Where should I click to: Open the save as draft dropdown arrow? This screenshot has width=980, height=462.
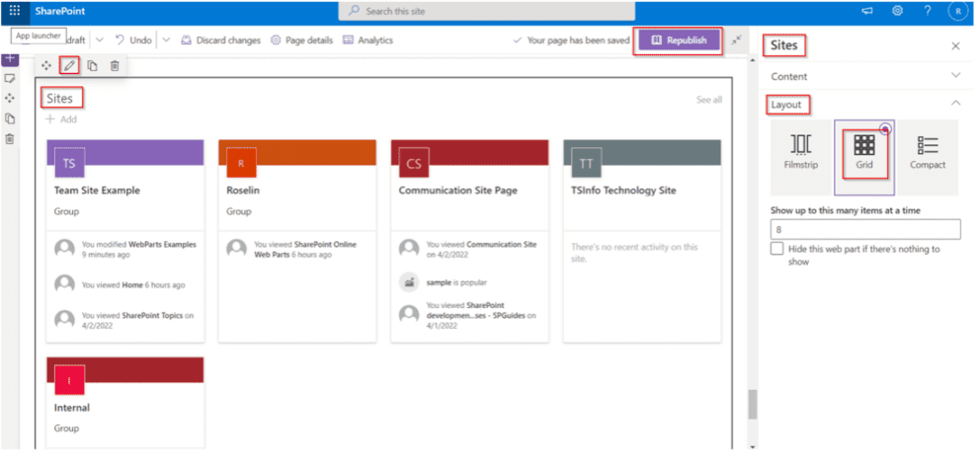pyautogui.click(x=100, y=39)
